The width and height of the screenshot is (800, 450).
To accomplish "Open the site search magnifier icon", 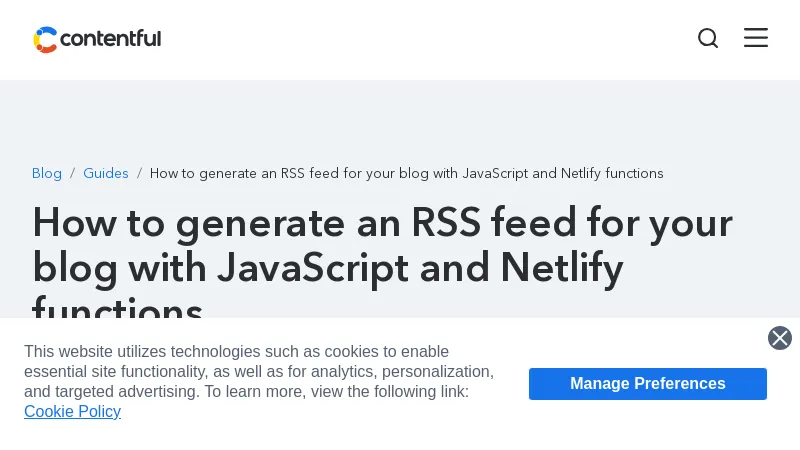I will click(708, 38).
